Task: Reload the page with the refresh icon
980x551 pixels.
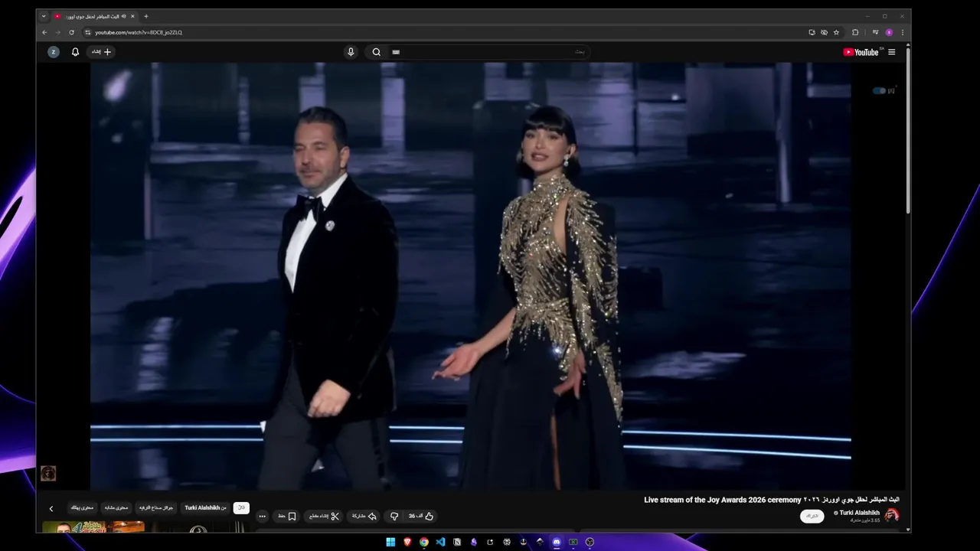Action: 72,32
